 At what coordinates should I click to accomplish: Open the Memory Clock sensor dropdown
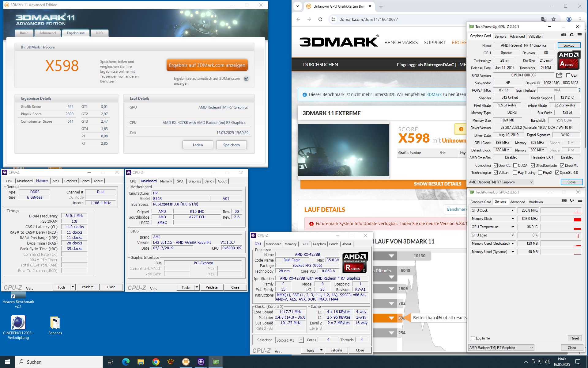click(513, 219)
